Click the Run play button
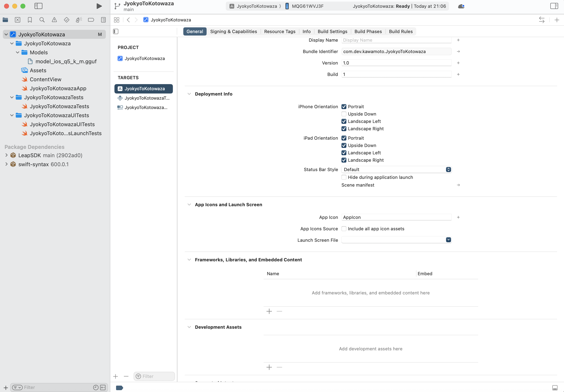The image size is (564, 392). pos(99,6)
